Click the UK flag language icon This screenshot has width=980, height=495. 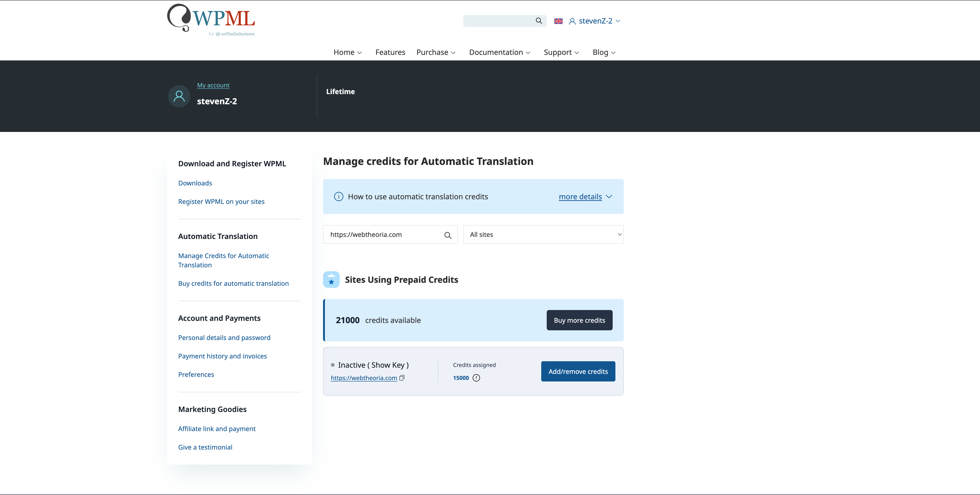tap(558, 21)
